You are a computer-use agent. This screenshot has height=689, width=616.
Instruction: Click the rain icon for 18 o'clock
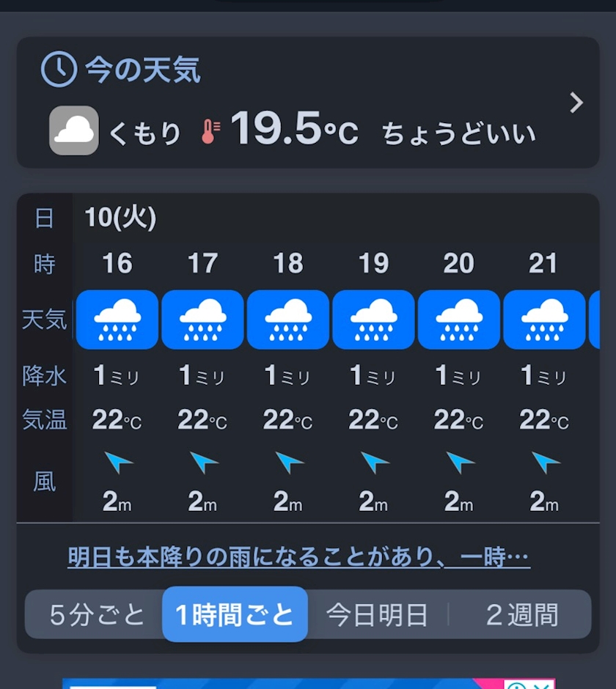288,320
